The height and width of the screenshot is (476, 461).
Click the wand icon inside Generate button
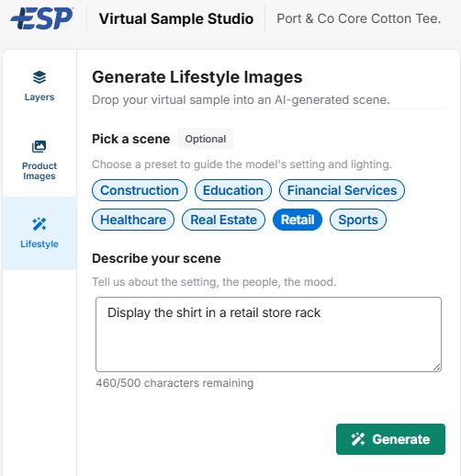[x=357, y=439]
